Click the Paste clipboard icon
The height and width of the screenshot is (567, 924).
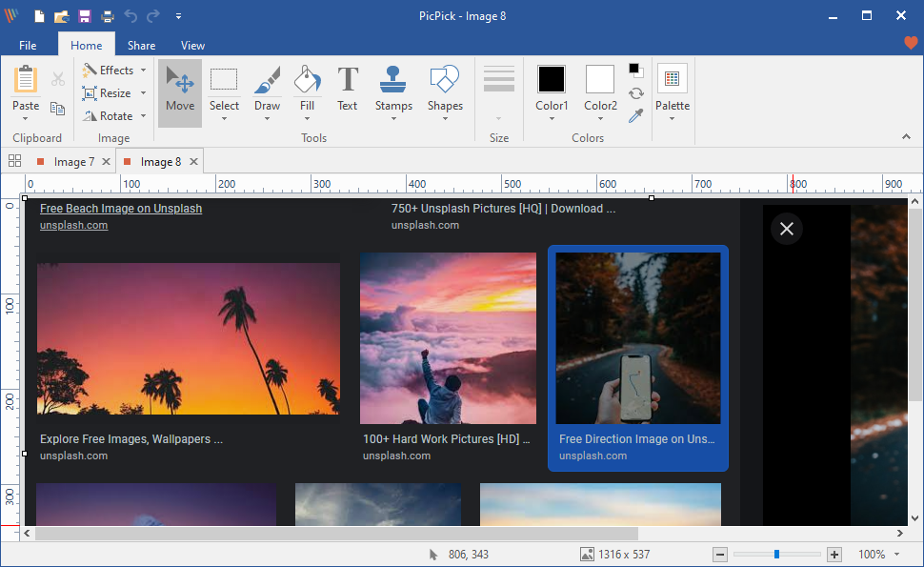[x=26, y=79]
